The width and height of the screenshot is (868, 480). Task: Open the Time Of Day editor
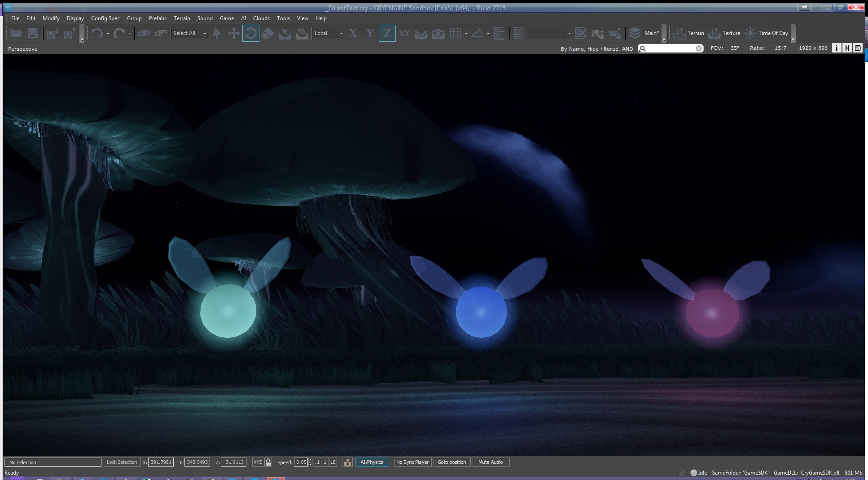(x=767, y=33)
